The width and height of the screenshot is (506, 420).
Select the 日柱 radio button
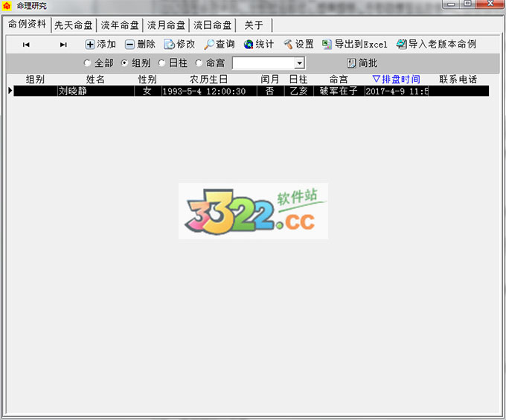pos(161,63)
